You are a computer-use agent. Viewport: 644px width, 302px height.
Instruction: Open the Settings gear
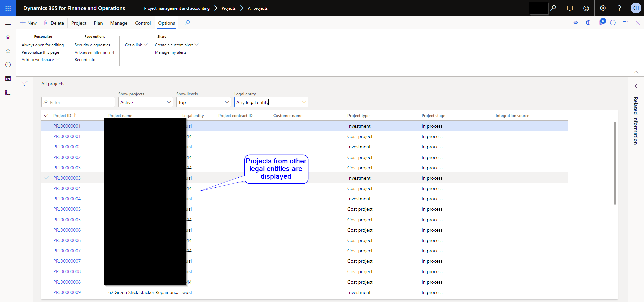[x=603, y=8]
